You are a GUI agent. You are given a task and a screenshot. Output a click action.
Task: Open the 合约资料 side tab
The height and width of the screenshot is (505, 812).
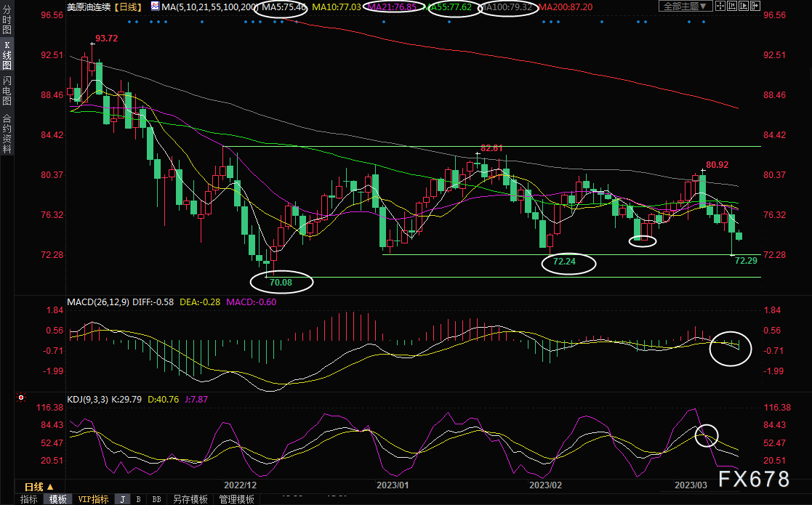pyautogui.click(x=7, y=134)
